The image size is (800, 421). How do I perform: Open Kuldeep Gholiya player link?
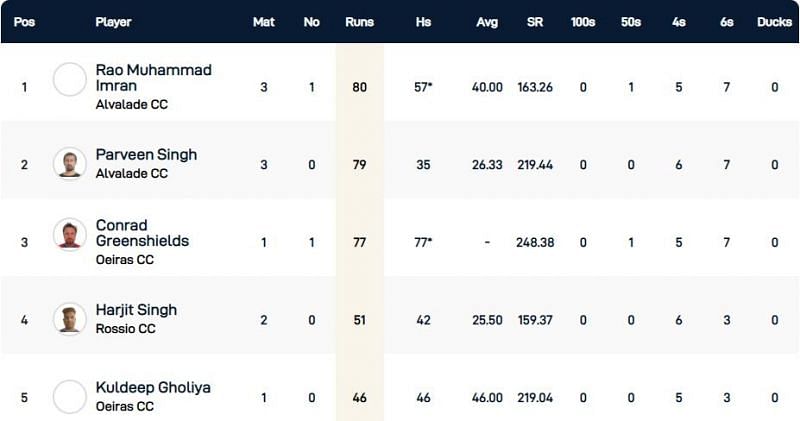pyautogui.click(x=153, y=387)
